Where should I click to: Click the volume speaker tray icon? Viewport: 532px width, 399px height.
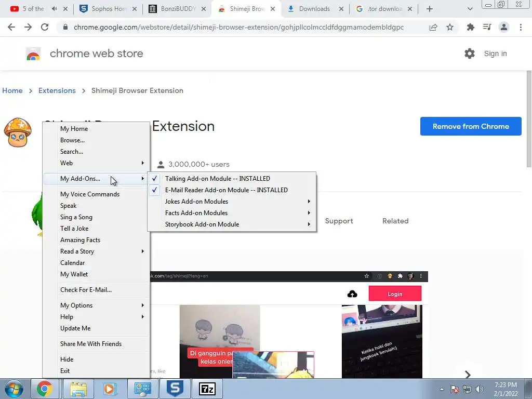pyautogui.click(x=480, y=389)
